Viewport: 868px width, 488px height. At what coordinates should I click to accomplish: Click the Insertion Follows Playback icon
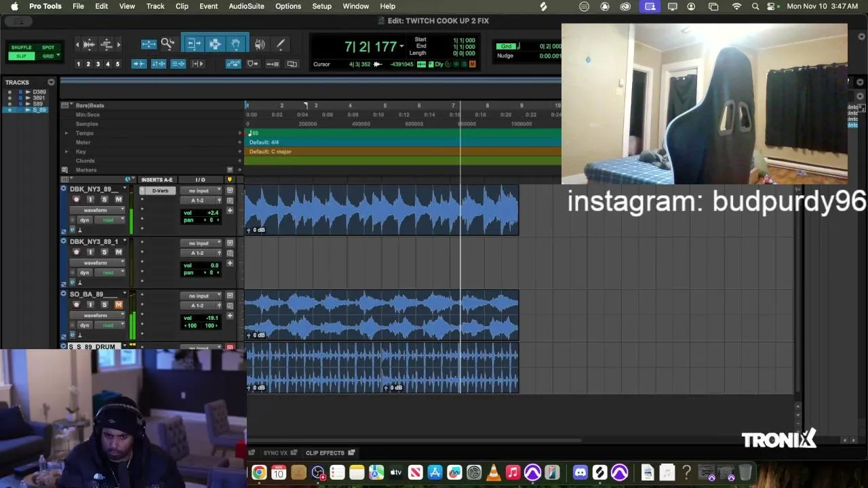(197, 64)
